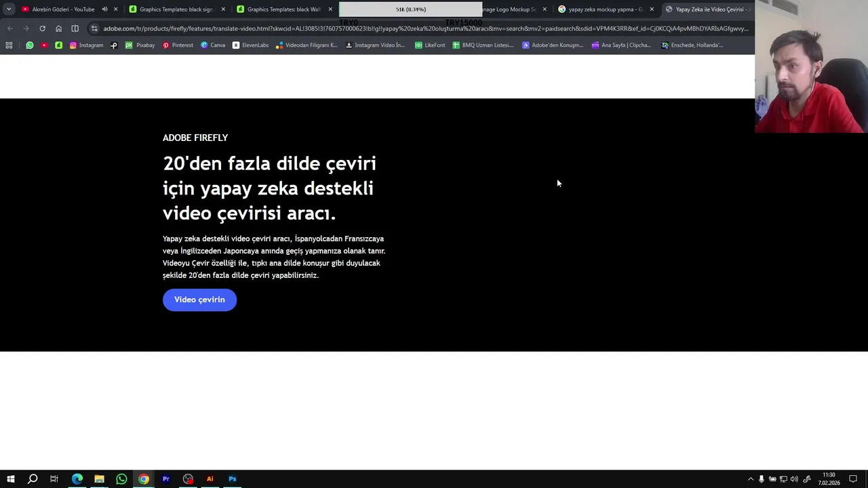Viewport: 868px width, 488px height.
Task: Mute the Akrebin Gözleri tab audio icon
Action: [x=104, y=9]
